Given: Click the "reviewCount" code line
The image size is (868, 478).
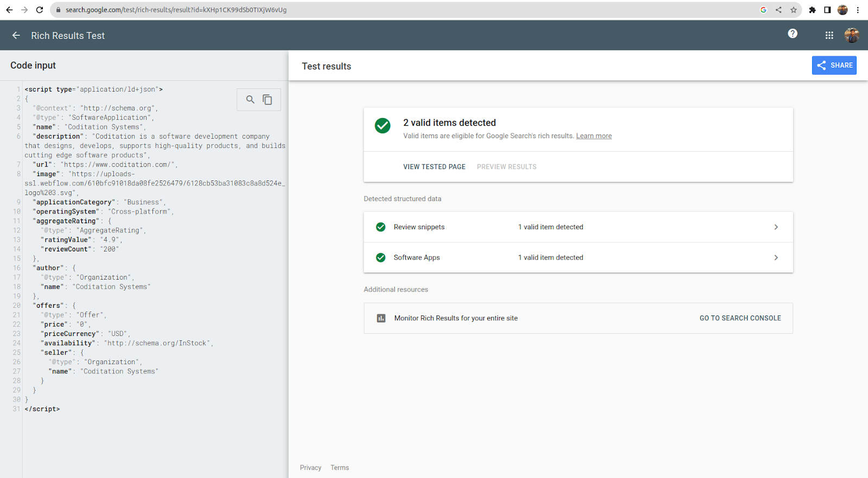Looking at the screenshot, I should pos(79,249).
